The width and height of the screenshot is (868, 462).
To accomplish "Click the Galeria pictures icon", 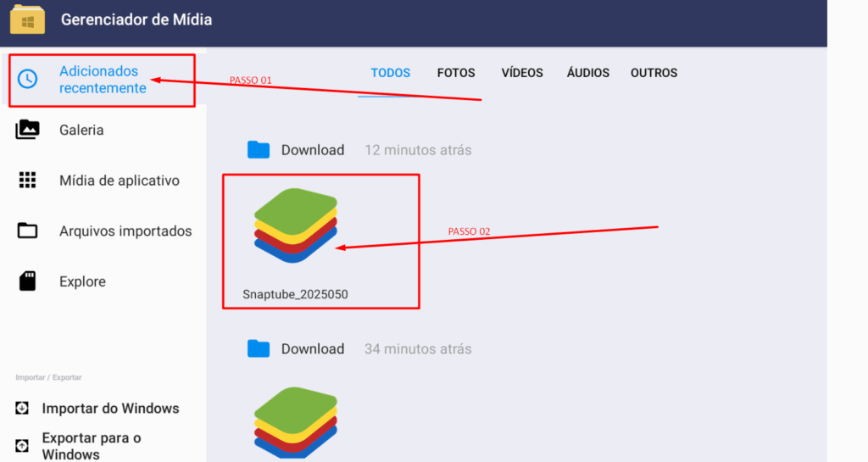I will pyautogui.click(x=27, y=130).
